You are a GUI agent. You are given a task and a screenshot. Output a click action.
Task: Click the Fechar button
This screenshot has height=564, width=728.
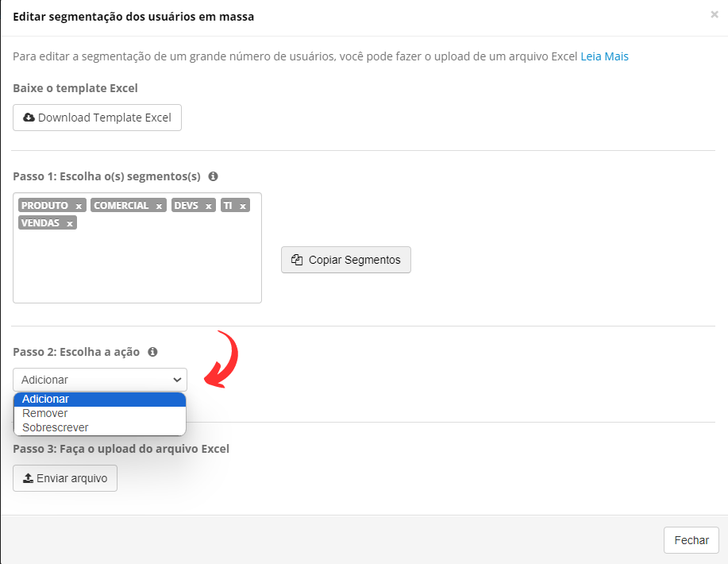coord(691,540)
